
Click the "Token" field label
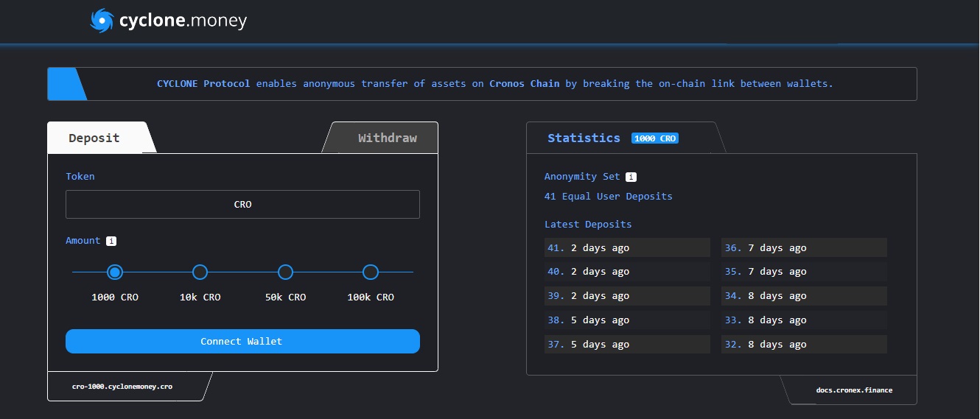[x=80, y=177]
